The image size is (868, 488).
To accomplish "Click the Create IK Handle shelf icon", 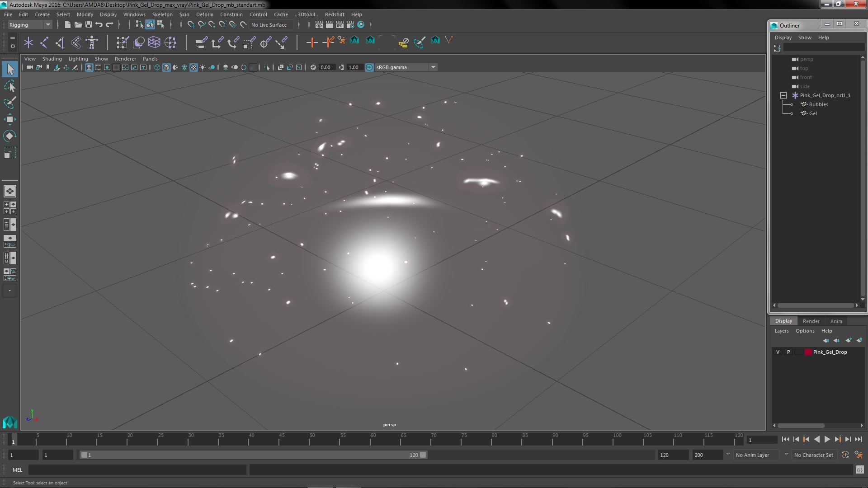I will (60, 43).
